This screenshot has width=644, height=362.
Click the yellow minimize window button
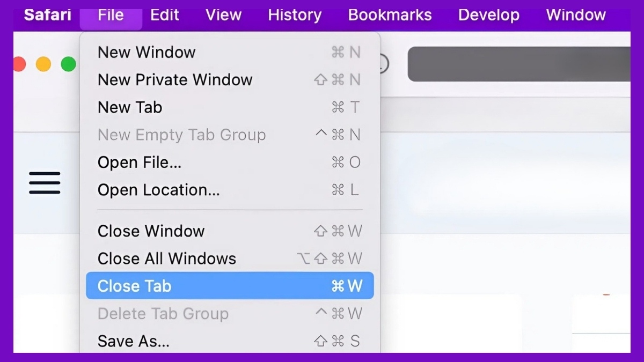pos(43,64)
